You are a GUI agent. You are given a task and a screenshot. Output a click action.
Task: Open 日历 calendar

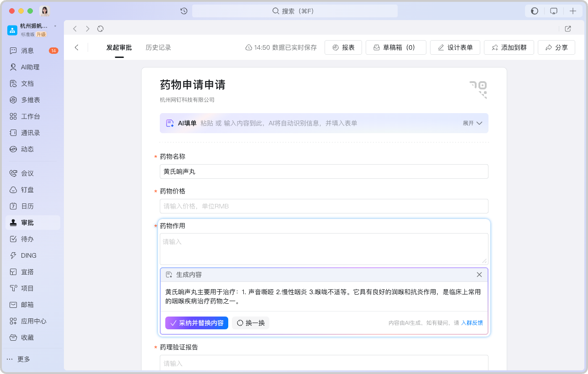pyautogui.click(x=33, y=206)
